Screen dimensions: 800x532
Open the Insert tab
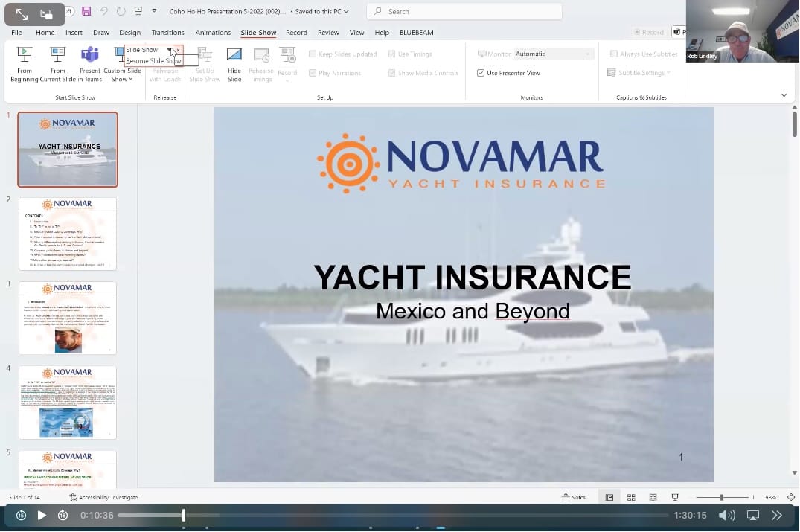coord(74,32)
